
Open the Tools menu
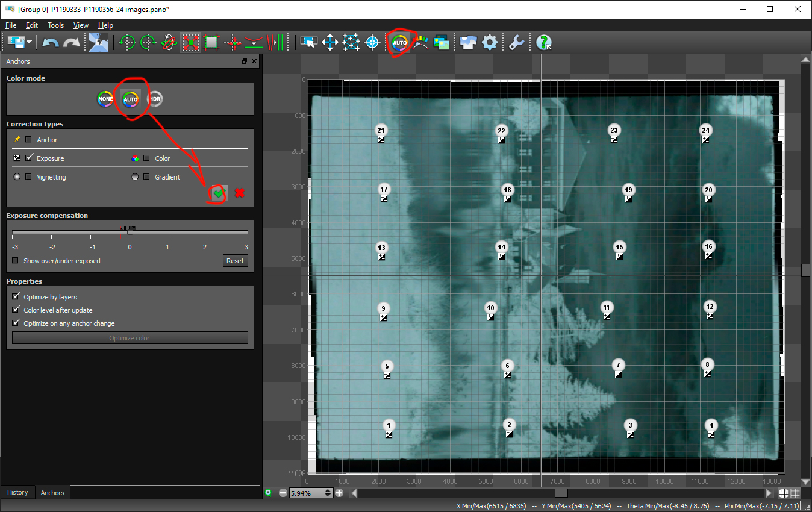55,25
